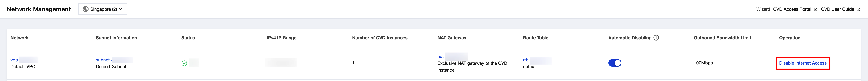This screenshot has width=868, height=81.
Task: Click the Network column header
Action: [x=19, y=38]
